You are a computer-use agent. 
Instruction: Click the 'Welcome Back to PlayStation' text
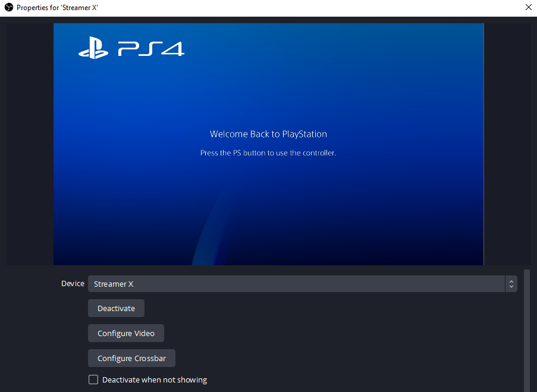tap(268, 134)
